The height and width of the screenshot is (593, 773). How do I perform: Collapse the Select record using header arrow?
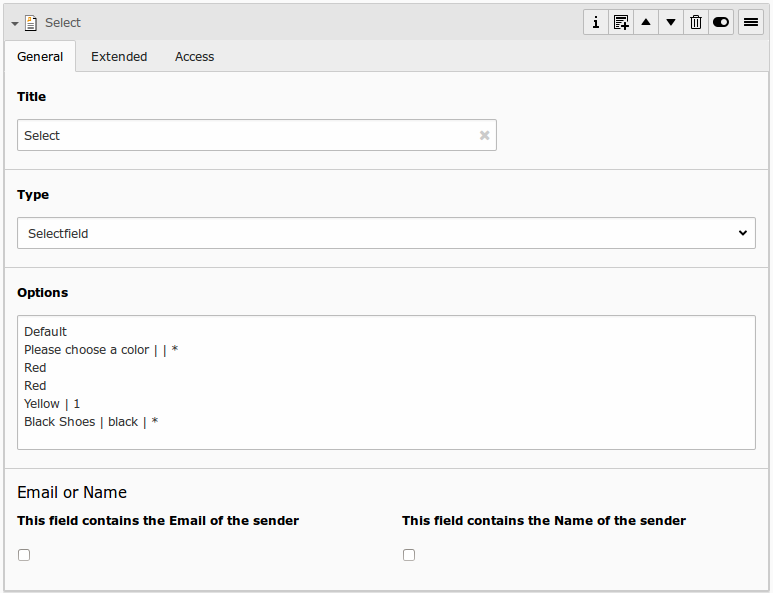coord(15,23)
